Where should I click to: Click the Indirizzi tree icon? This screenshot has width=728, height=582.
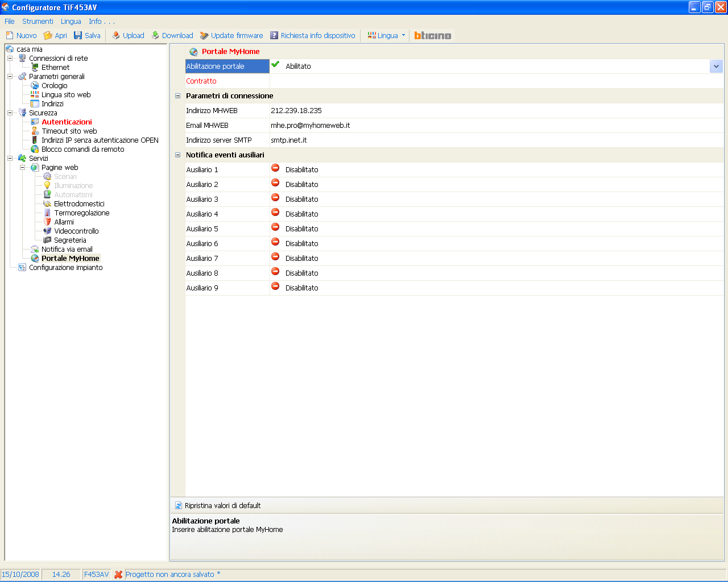tap(35, 103)
